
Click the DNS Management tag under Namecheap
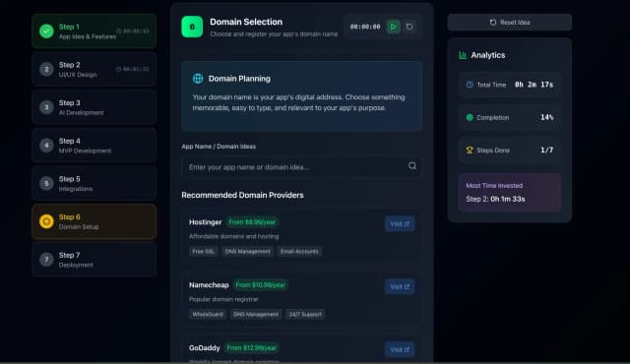point(256,314)
